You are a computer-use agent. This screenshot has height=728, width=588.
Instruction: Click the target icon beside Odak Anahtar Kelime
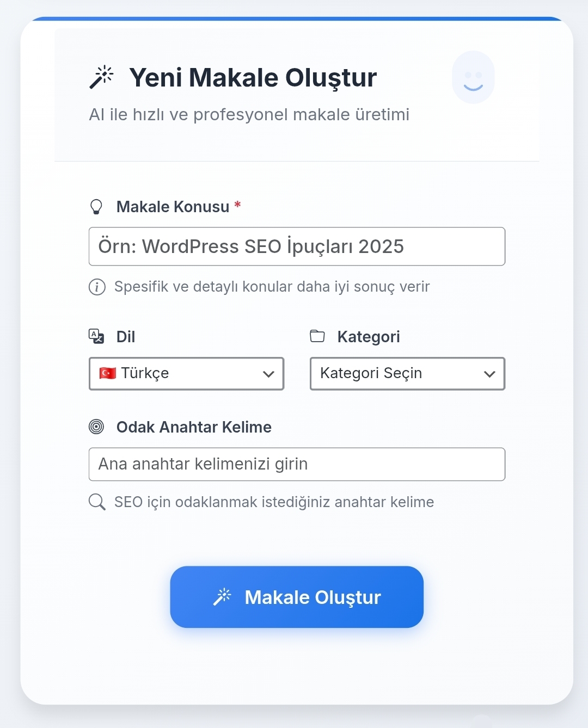click(x=96, y=427)
